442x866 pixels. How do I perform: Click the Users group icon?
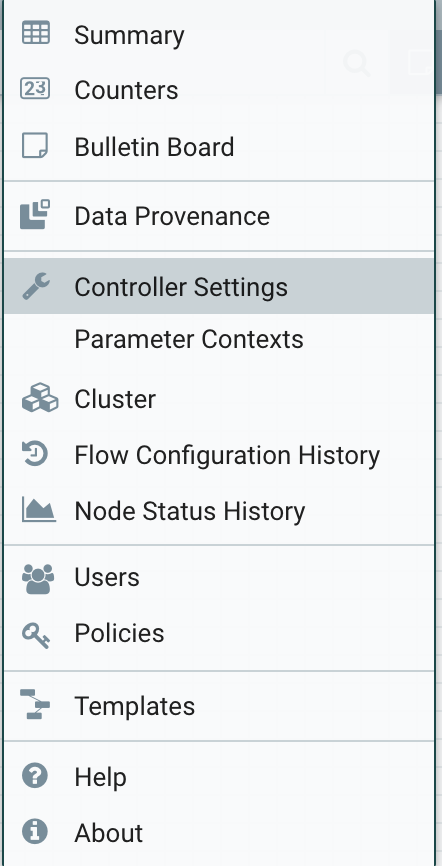[38, 578]
